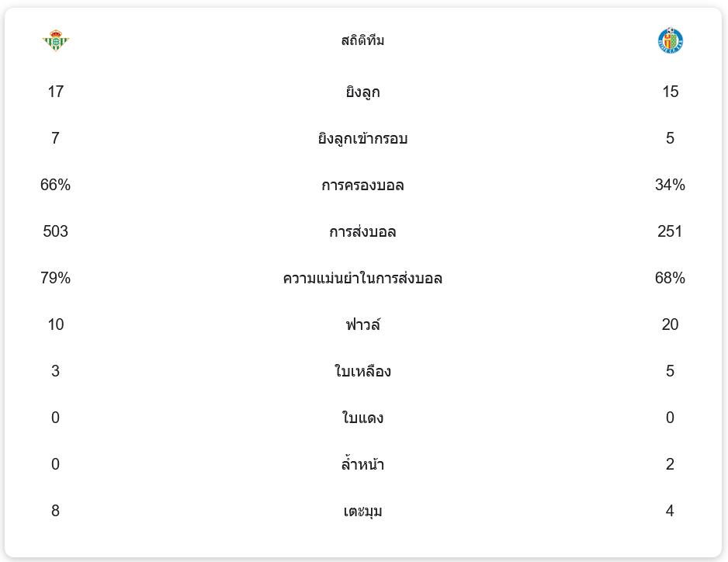Viewport: 728px width, 562px height.
Task: Select the "ฟาวล์" fouls label
Action: click(362, 325)
